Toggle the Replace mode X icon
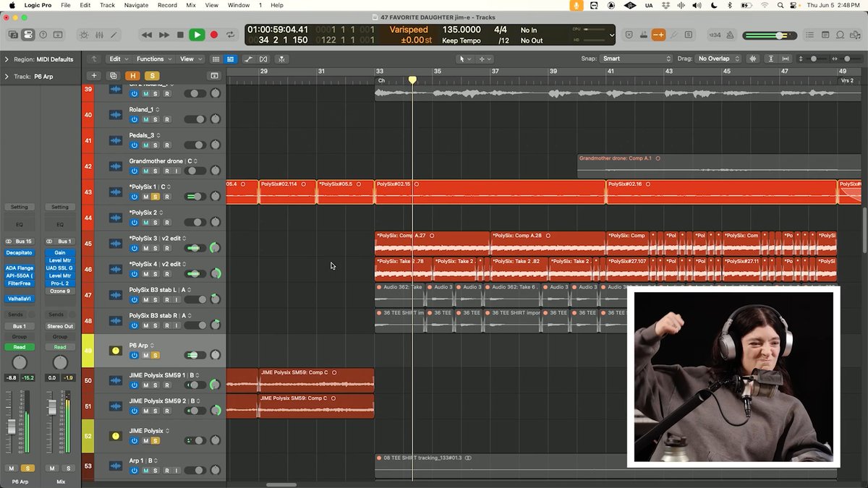The image size is (868, 488). pos(629,35)
